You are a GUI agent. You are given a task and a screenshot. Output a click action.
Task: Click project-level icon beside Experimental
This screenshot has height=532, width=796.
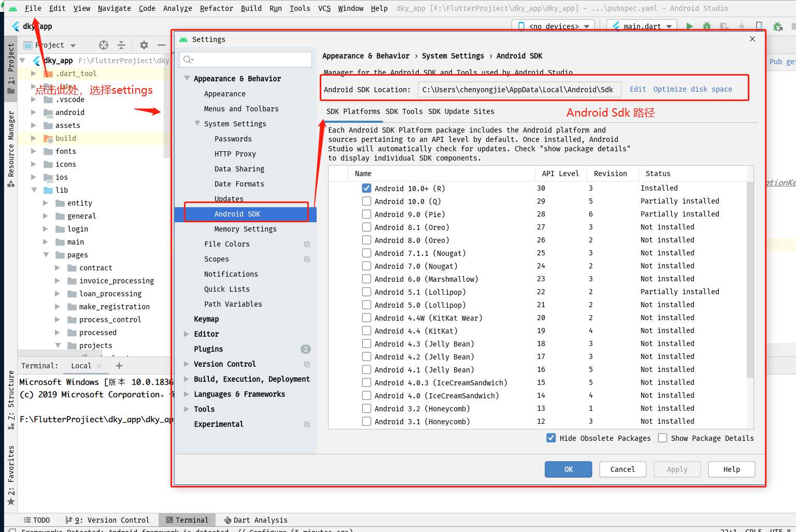click(307, 424)
